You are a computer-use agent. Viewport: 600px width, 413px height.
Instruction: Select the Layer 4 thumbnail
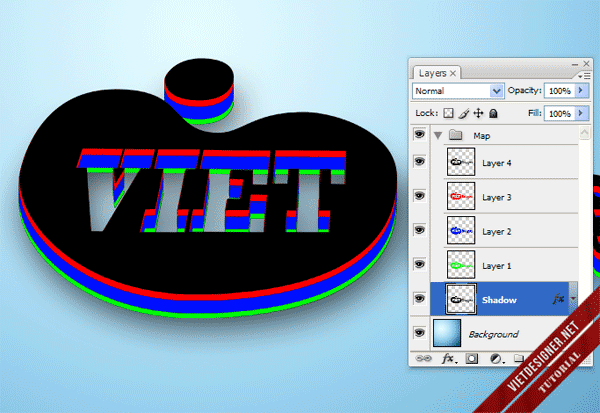[x=461, y=162]
